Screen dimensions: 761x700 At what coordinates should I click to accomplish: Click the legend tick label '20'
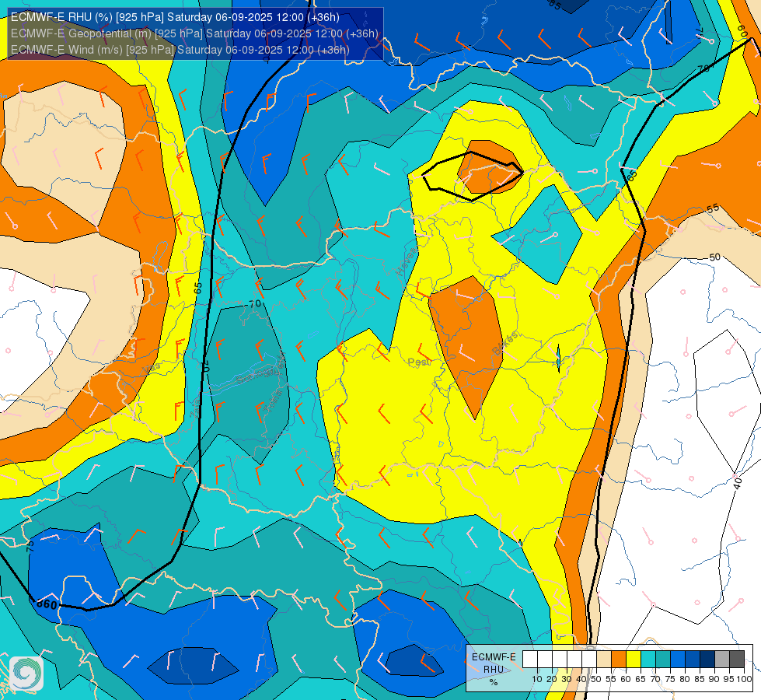click(x=552, y=679)
